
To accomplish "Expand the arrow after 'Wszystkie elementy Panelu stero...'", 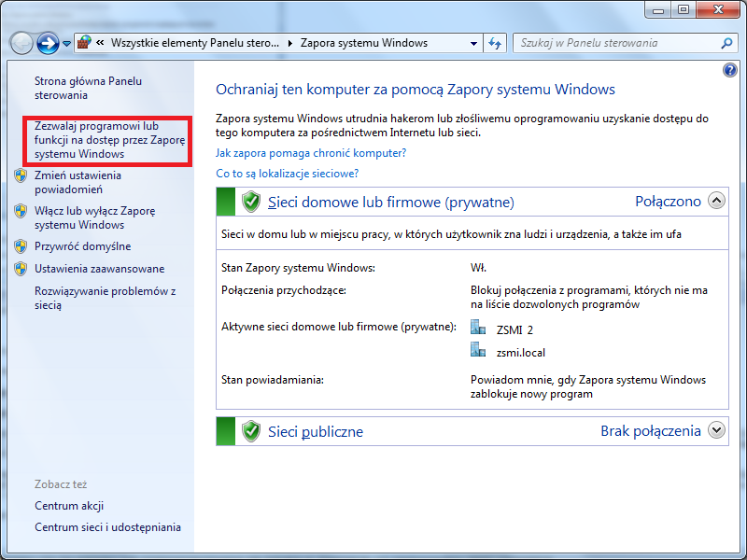I will [x=290, y=43].
